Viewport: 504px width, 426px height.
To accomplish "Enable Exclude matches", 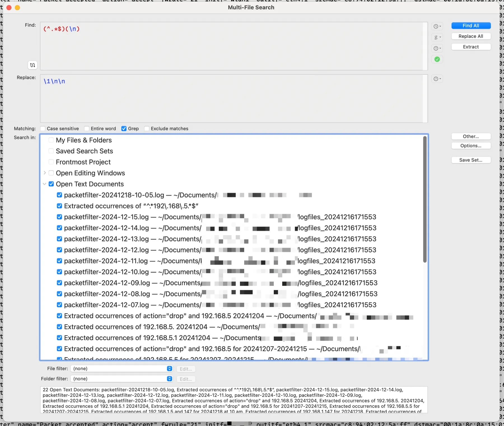I will click(x=146, y=128).
